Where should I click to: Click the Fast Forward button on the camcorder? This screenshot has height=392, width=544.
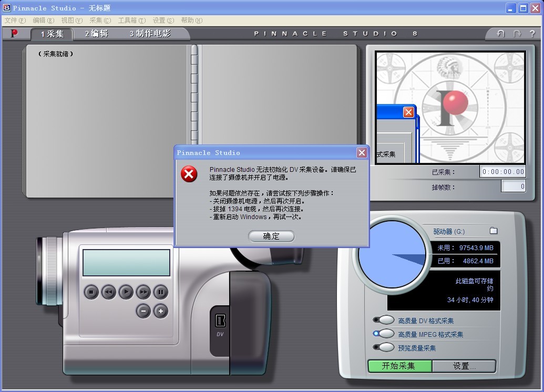(143, 292)
